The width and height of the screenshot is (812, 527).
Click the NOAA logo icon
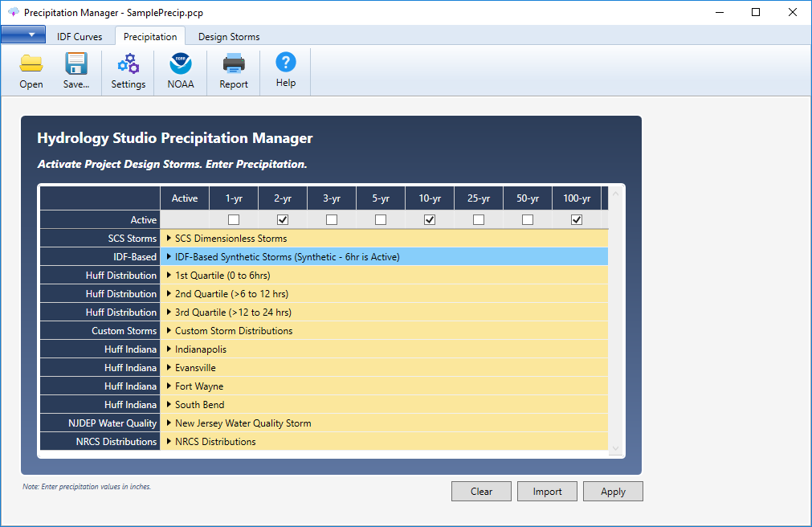181,63
